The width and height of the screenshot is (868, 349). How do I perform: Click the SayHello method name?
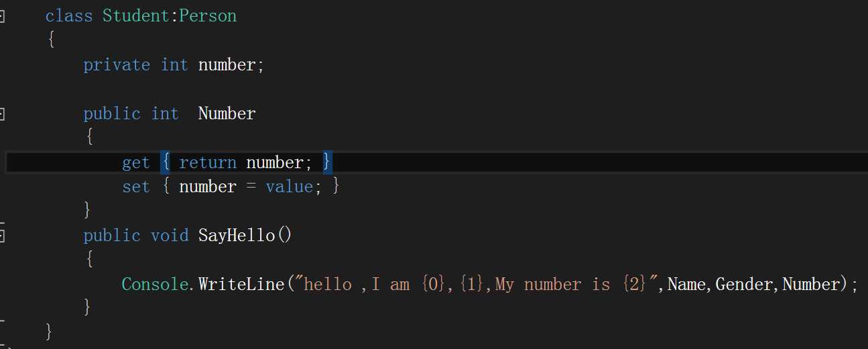(237, 236)
